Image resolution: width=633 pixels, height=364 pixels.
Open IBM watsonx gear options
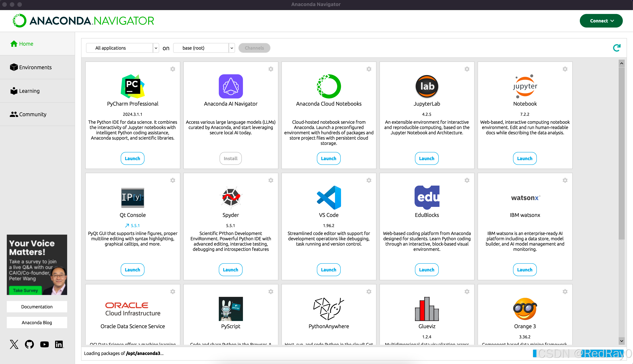click(x=565, y=180)
